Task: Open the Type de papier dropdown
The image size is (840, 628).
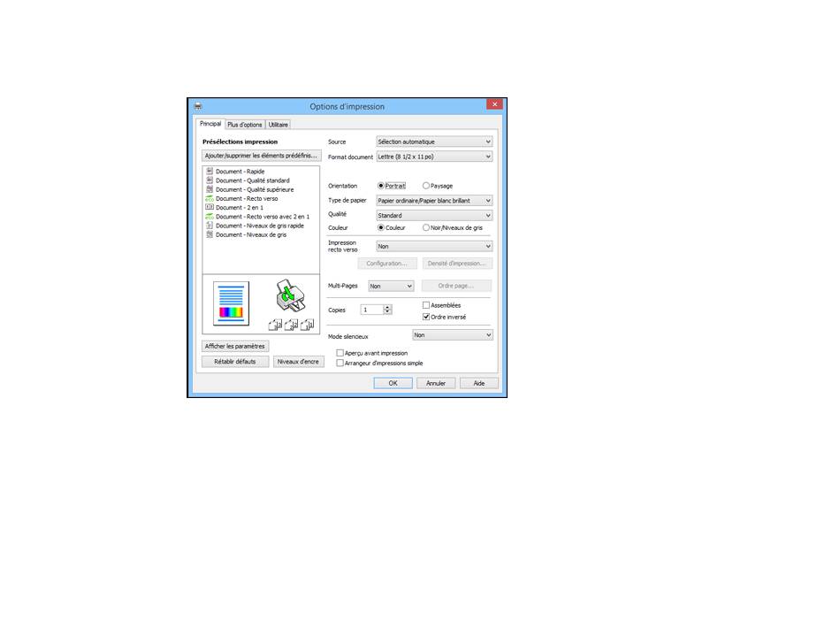Action: coord(434,201)
